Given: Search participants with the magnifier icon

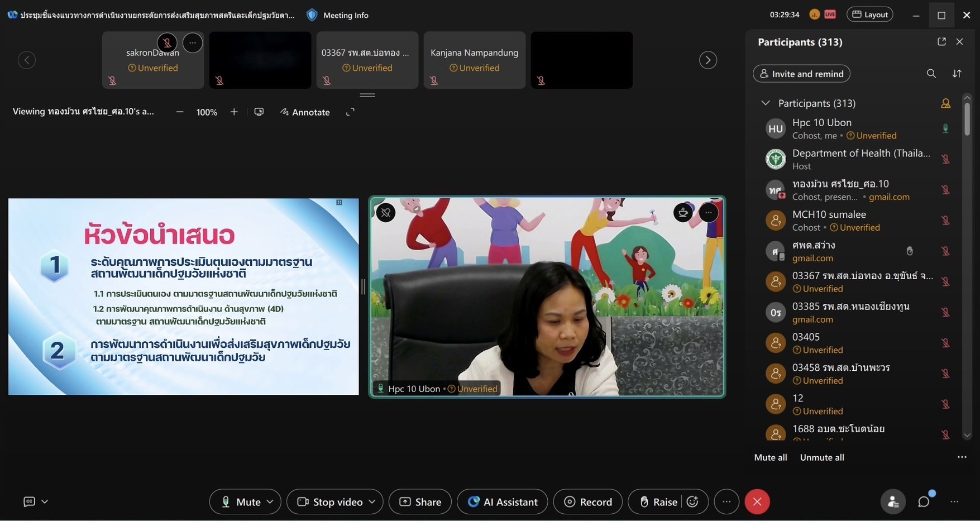Looking at the screenshot, I should click(x=931, y=74).
